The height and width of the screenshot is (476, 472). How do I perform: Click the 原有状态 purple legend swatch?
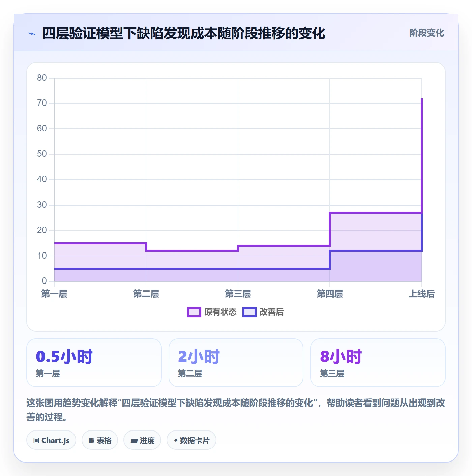click(194, 312)
